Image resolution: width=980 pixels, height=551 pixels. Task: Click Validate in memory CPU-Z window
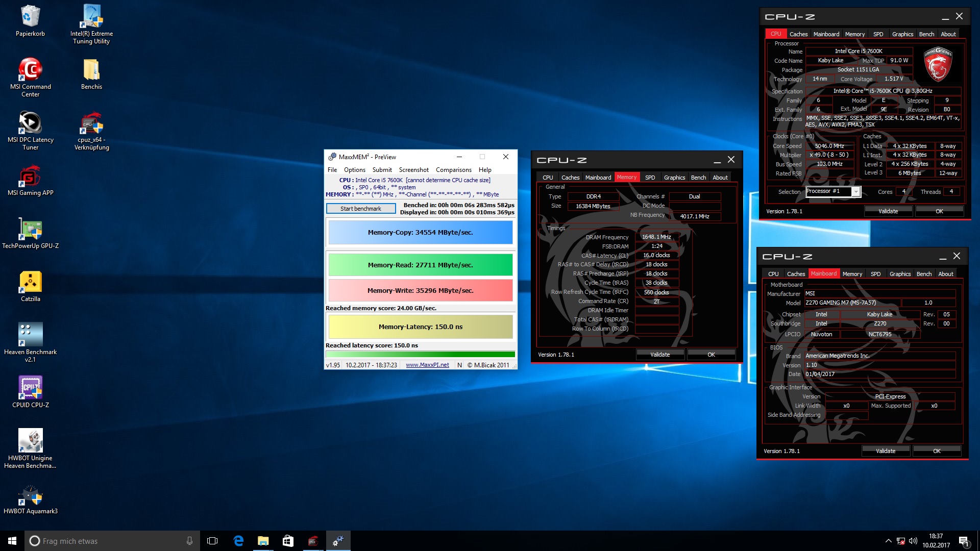660,355
